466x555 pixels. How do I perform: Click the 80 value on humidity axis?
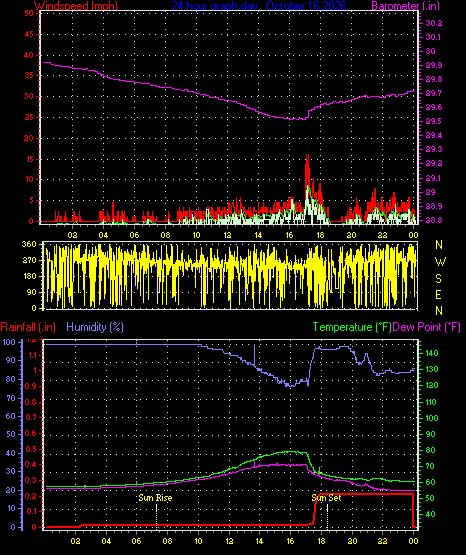pos(11,379)
